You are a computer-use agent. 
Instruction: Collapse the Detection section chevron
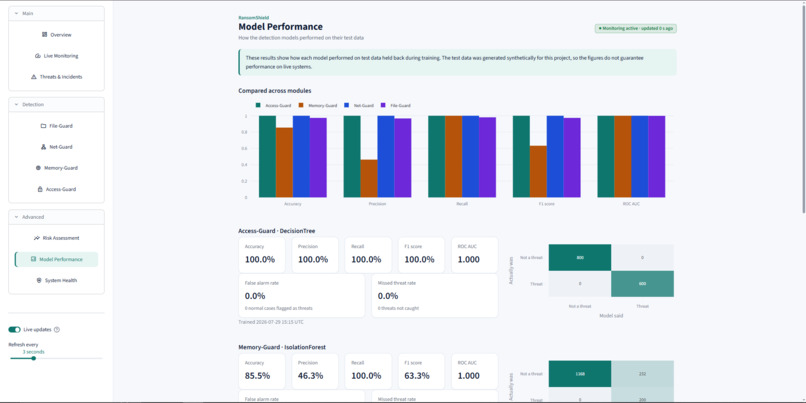click(16, 104)
